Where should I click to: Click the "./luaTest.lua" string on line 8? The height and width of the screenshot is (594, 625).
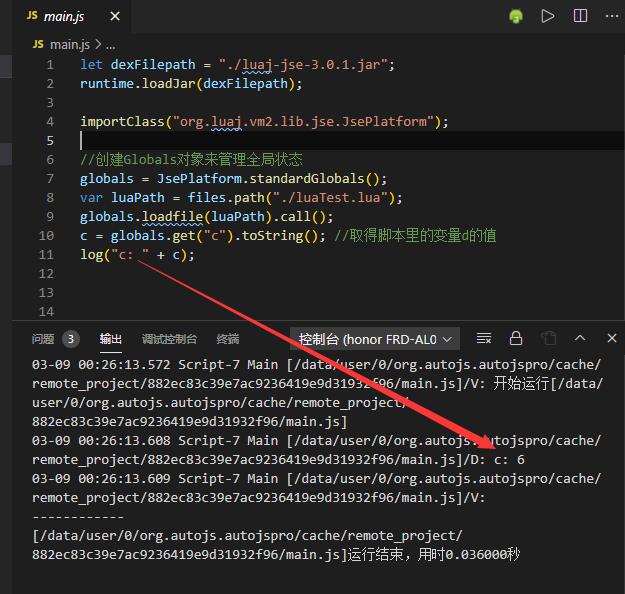point(330,198)
